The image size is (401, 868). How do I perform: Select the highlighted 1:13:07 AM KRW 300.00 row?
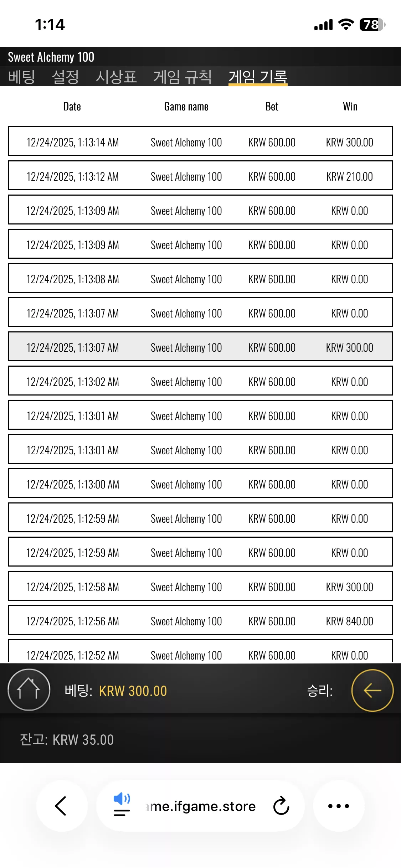[201, 347]
